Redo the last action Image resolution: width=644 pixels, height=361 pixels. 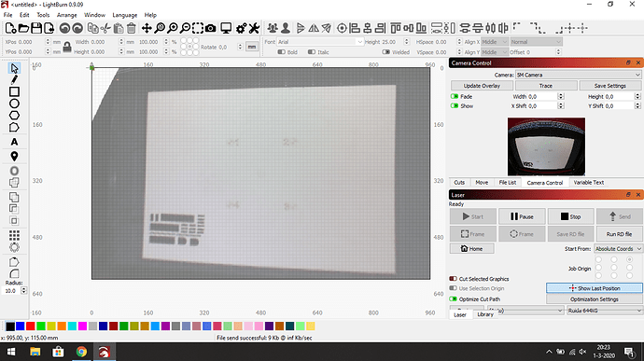pyautogui.click(x=77, y=28)
